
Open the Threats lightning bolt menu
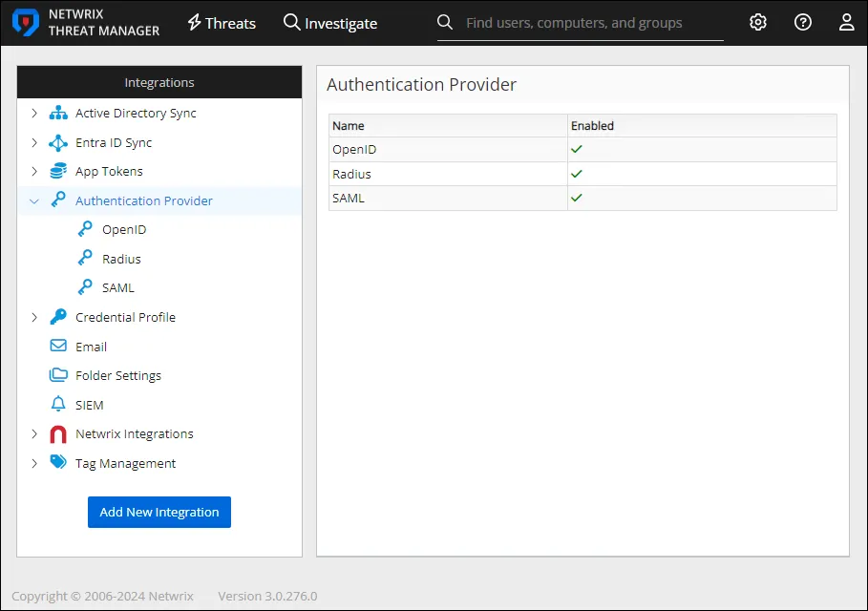[x=222, y=23]
